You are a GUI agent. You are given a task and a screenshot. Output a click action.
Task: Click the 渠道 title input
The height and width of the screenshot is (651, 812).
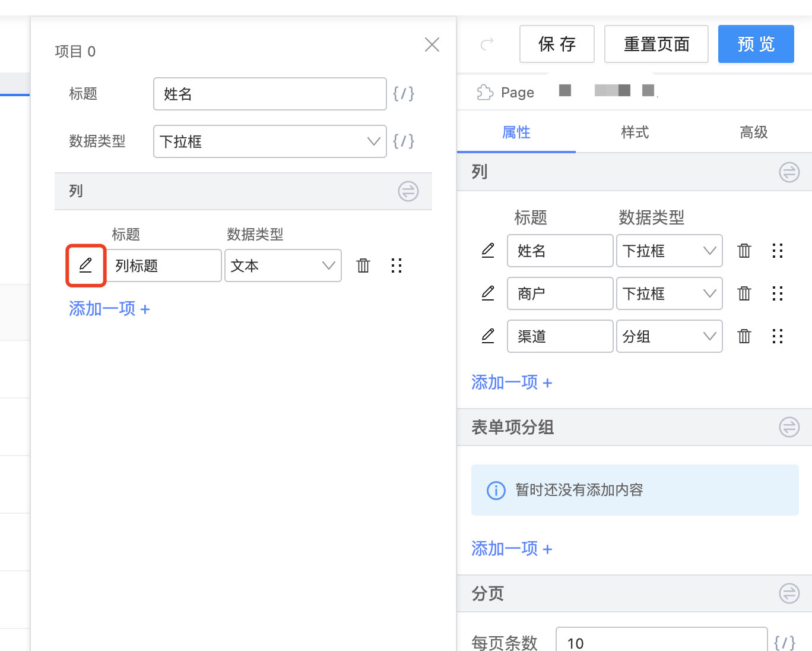[560, 336]
